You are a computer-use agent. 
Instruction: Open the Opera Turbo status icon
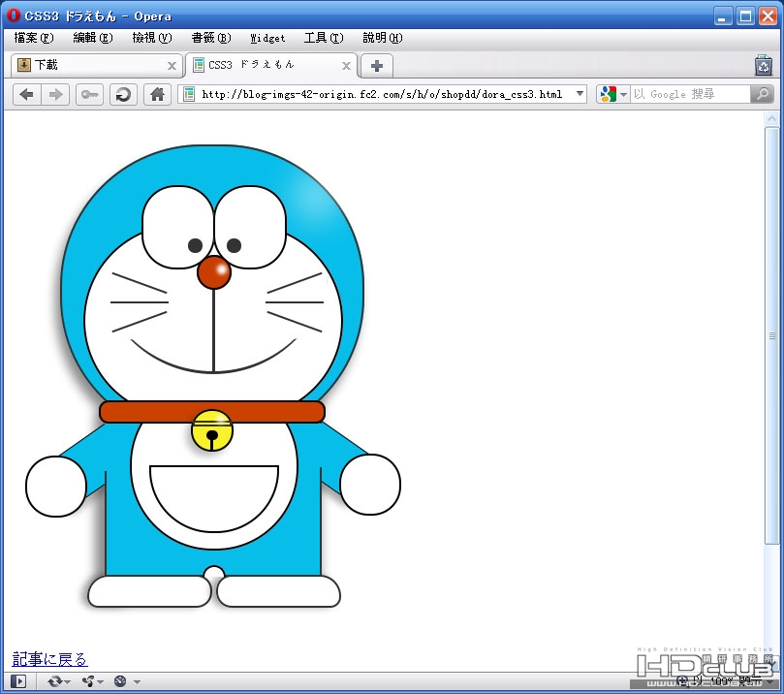[x=120, y=681]
